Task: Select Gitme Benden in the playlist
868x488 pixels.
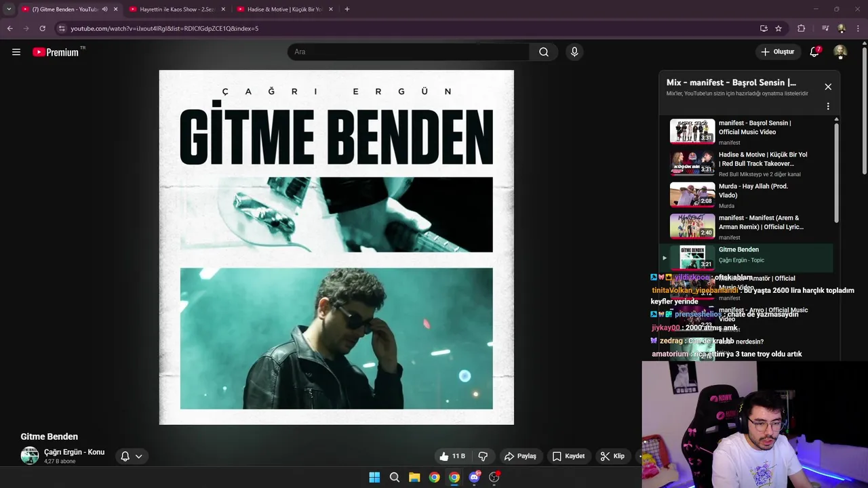Action: [746, 258]
